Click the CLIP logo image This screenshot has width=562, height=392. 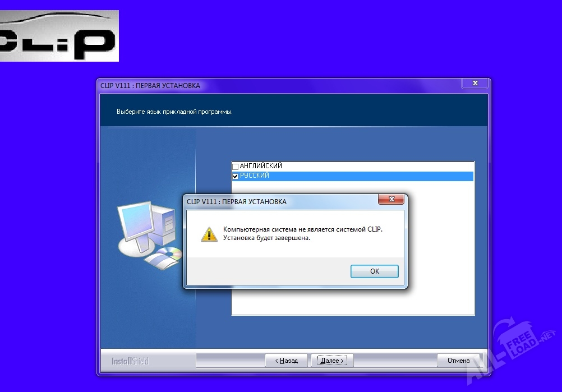(59, 36)
